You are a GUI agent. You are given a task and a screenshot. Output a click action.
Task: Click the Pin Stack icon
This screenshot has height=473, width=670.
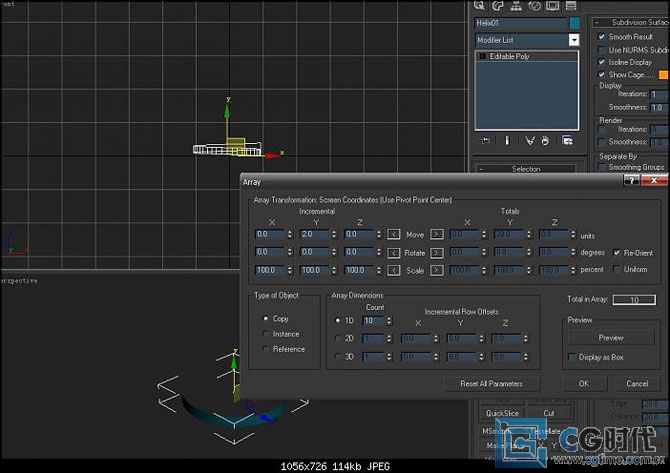tap(485, 141)
